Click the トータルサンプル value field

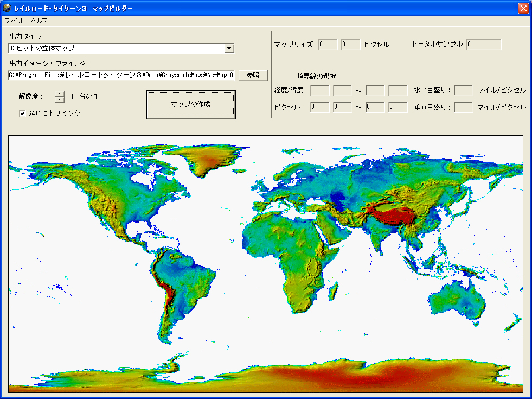pos(483,45)
